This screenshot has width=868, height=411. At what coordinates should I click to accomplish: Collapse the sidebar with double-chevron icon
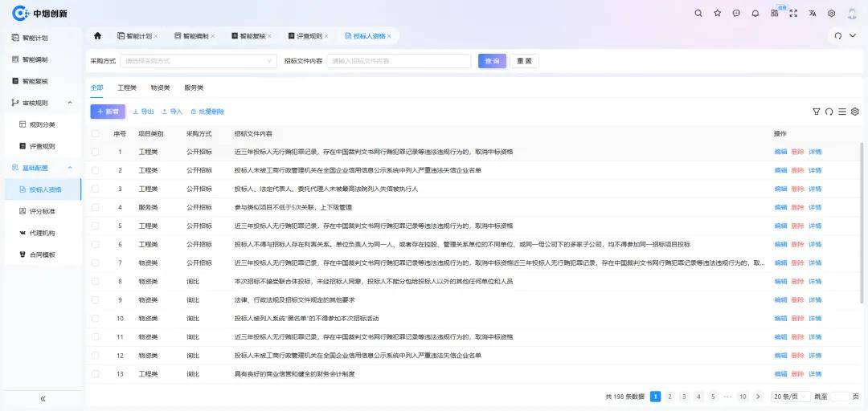(43, 399)
